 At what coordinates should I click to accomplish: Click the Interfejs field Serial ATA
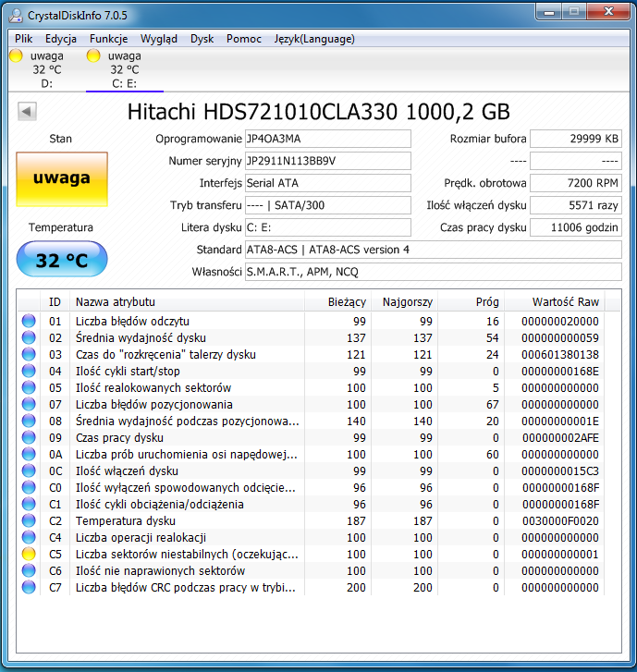click(328, 183)
